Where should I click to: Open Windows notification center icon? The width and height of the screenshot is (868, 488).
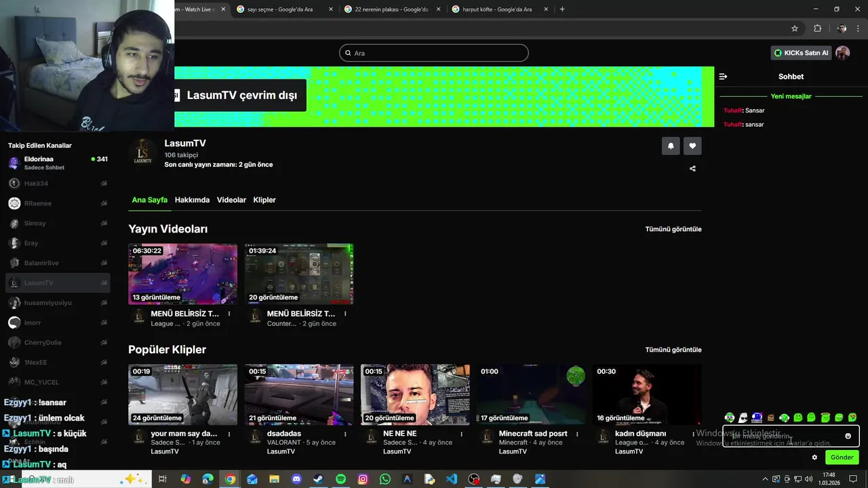click(x=853, y=479)
